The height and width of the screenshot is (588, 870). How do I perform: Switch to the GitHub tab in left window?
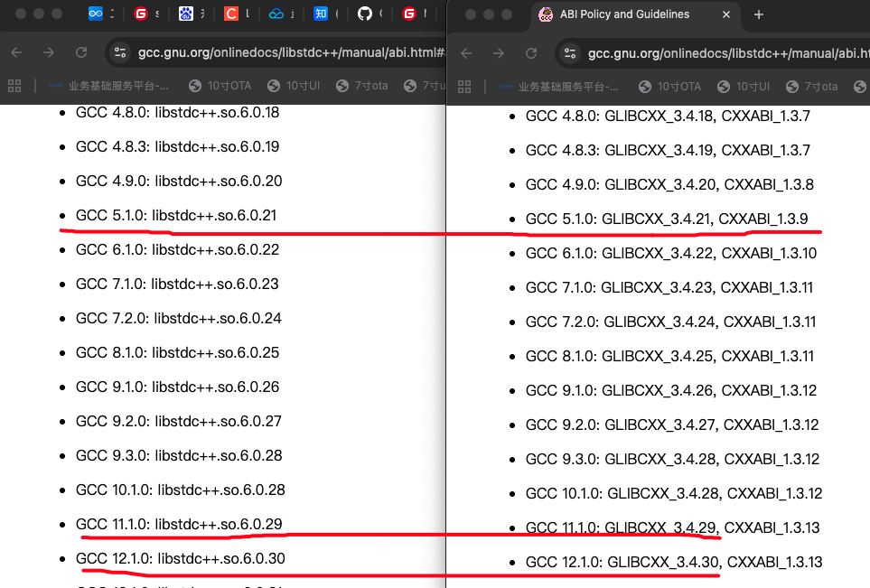tap(365, 14)
